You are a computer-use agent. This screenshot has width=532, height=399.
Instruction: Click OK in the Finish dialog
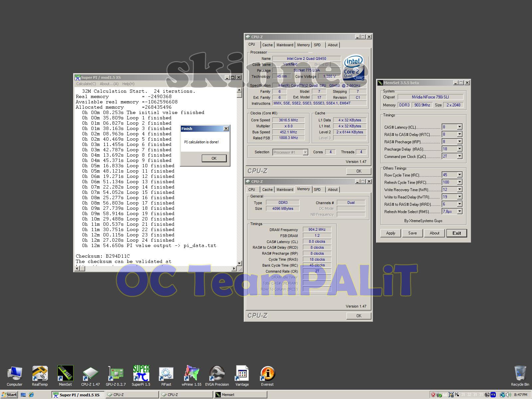(214, 158)
